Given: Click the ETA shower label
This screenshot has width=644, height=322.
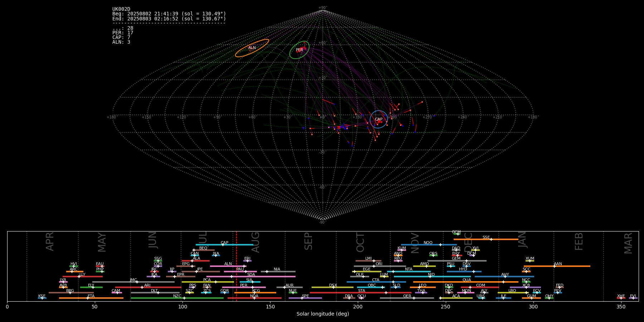Looking at the screenshot, I should (x=91, y=296).
